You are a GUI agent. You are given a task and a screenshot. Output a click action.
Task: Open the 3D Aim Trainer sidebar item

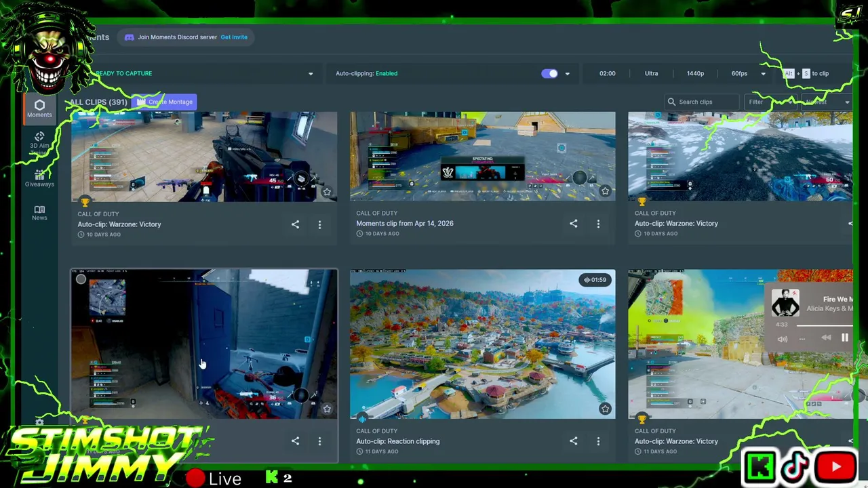click(39, 143)
